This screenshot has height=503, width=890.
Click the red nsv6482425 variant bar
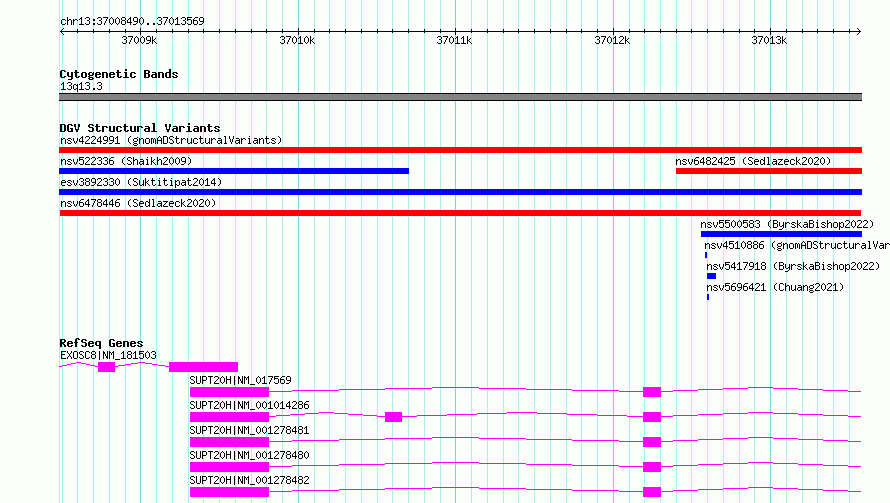[769, 171]
